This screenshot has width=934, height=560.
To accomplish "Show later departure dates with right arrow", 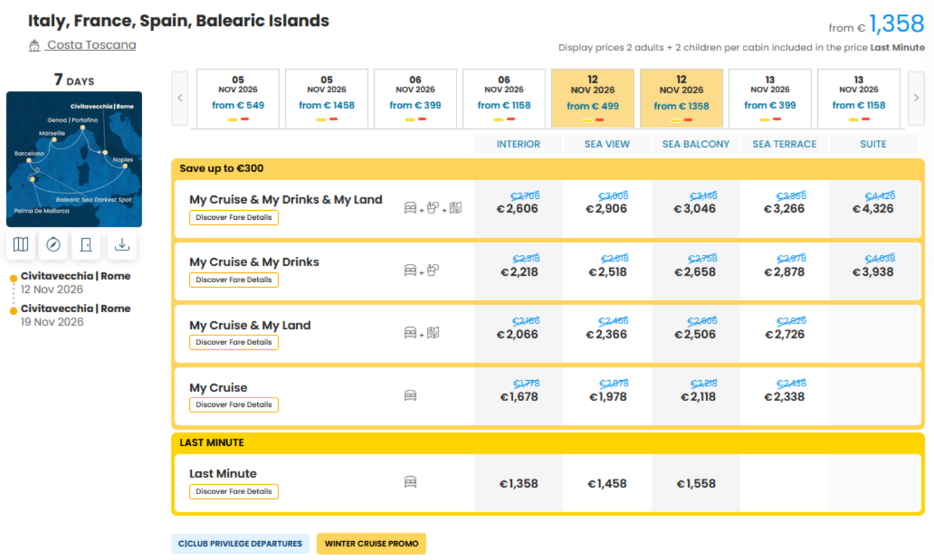I will pyautogui.click(x=916, y=98).
